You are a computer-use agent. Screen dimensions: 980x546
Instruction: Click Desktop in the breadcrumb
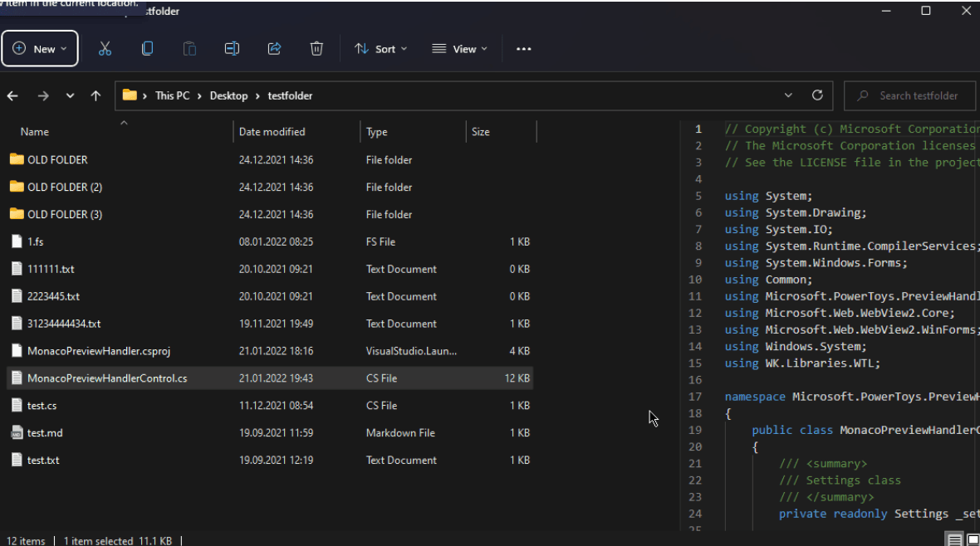228,95
